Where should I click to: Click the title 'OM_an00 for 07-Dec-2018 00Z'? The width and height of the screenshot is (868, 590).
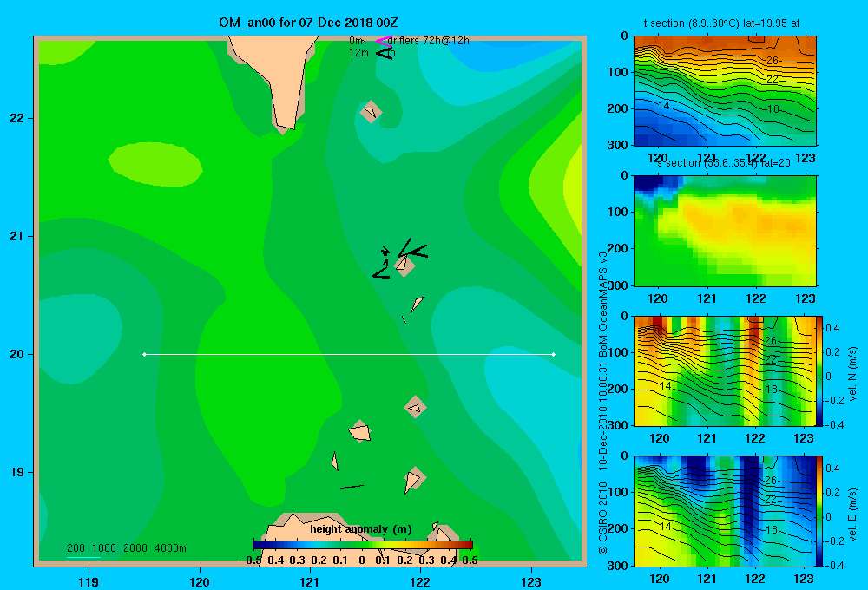pos(308,23)
